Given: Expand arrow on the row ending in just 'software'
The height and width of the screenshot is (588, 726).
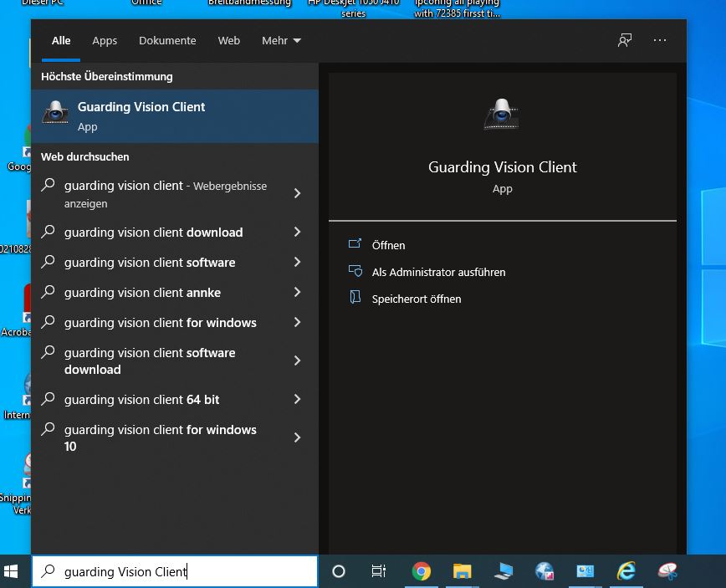Looking at the screenshot, I should click(x=297, y=262).
